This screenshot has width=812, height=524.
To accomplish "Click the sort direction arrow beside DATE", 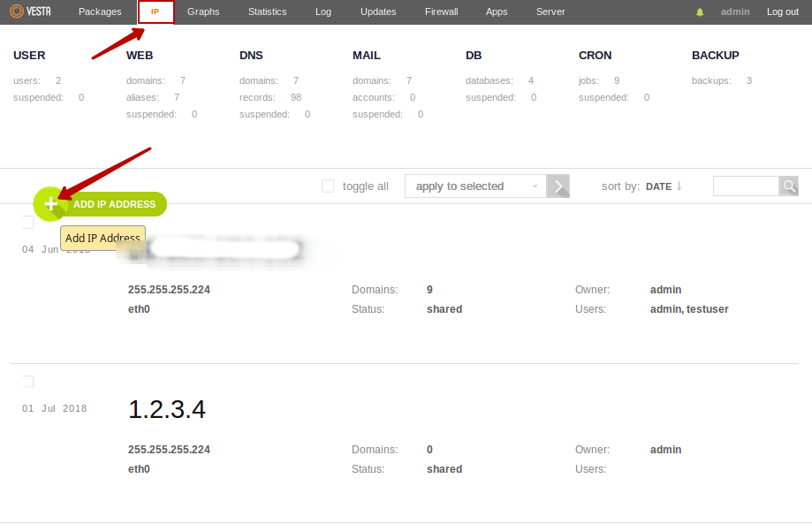I will (x=679, y=186).
